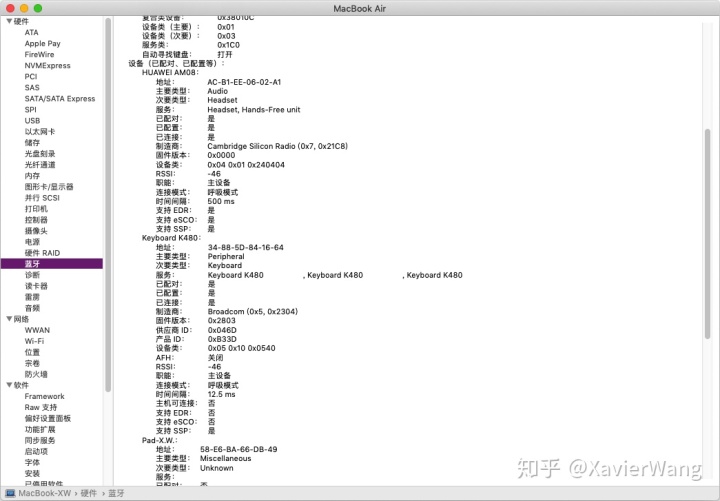Screen dimensions: 720x501
Task: Select FireWire in the sidebar
Action: coord(39,54)
